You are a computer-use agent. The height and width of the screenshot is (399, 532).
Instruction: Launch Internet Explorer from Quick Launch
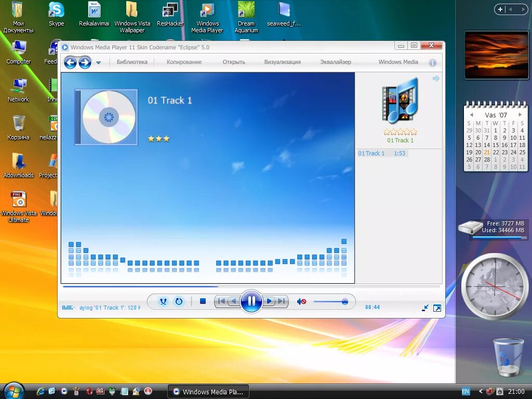click(41, 391)
